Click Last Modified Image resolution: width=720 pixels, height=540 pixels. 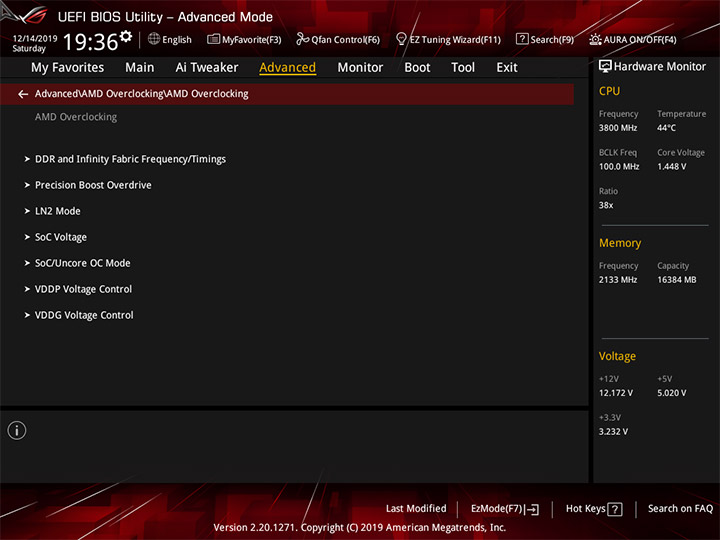click(x=416, y=509)
